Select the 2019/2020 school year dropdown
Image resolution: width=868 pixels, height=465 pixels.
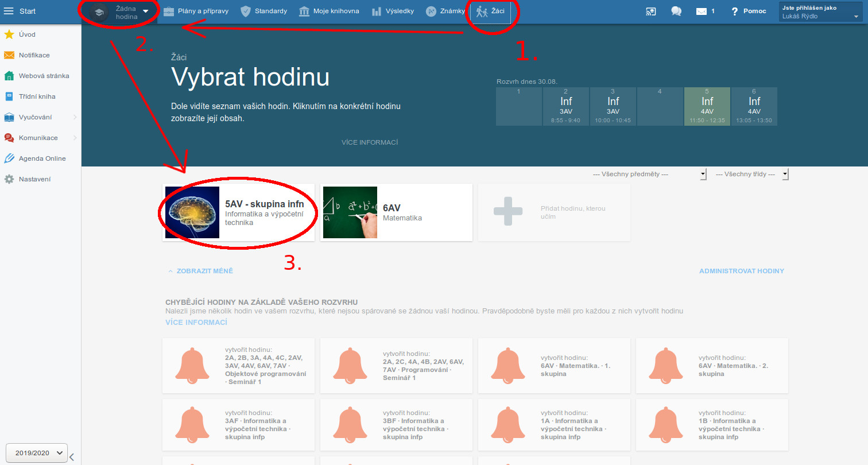point(37,453)
